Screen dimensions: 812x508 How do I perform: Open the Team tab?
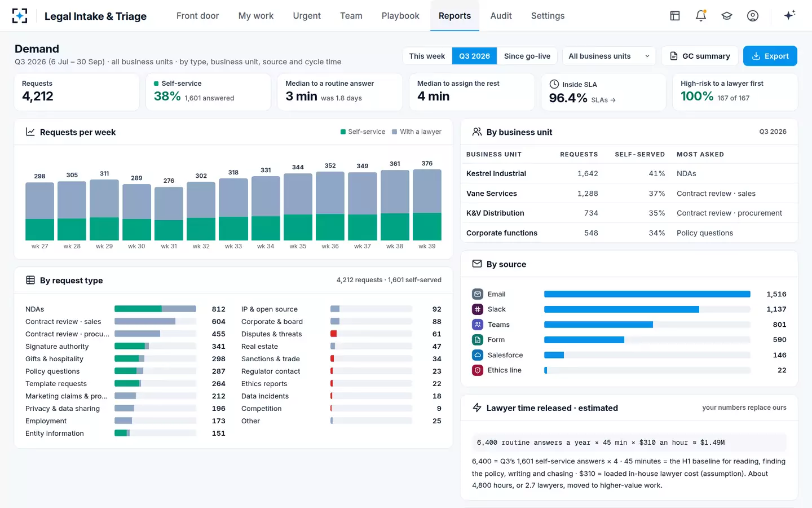point(351,16)
